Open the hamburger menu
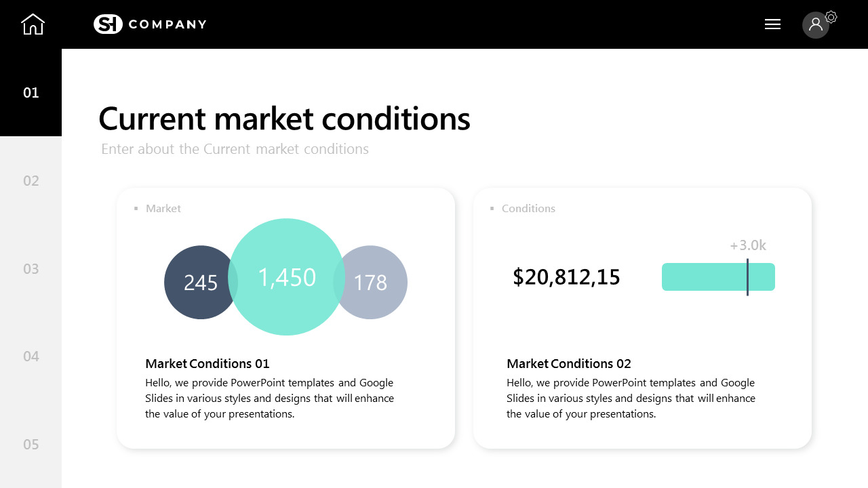868x488 pixels. point(772,24)
